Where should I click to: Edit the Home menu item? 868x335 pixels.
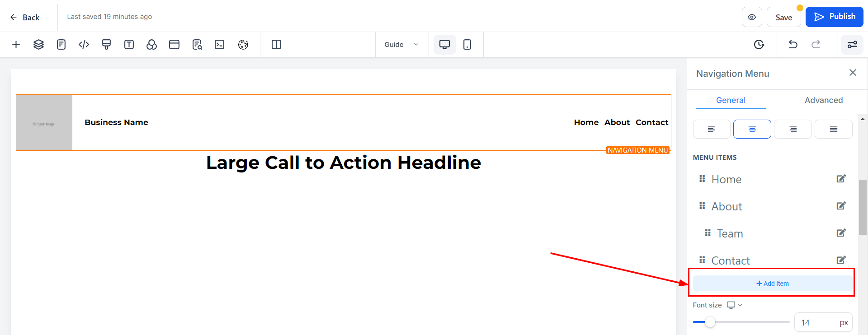coord(841,179)
